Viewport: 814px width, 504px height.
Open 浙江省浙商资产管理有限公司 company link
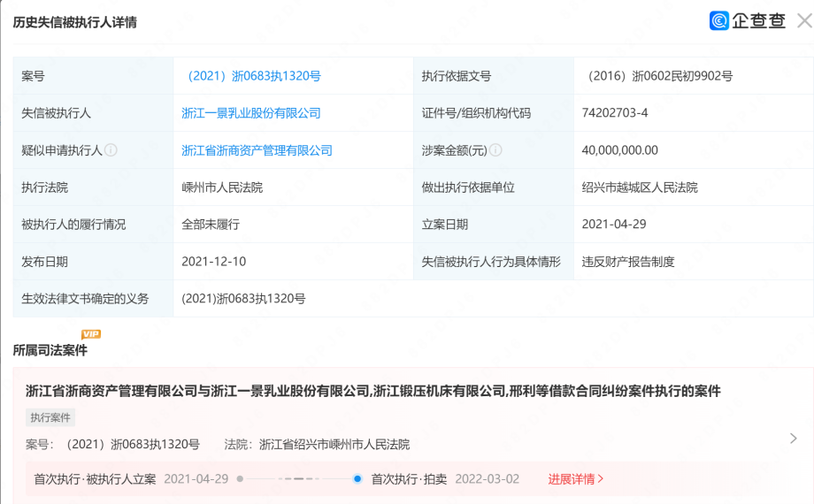257,150
